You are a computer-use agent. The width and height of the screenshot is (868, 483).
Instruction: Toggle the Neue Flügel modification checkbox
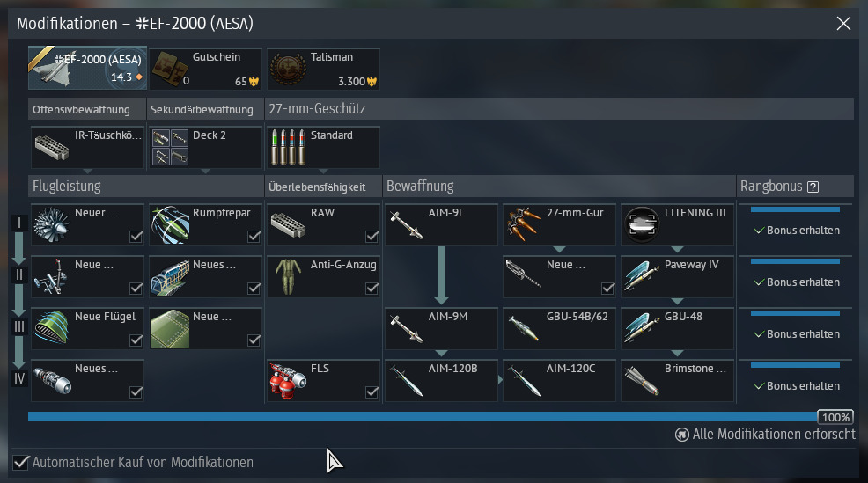click(x=136, y=340)
